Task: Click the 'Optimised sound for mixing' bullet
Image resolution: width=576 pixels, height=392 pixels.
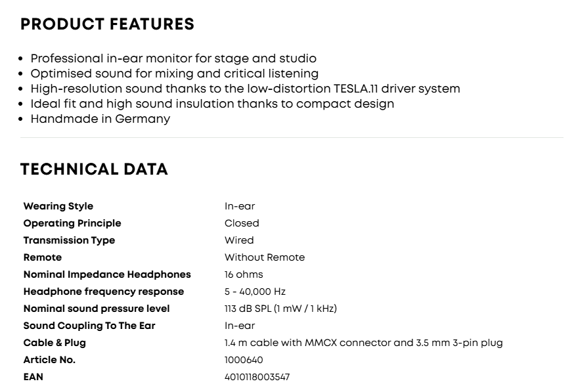Action: pyautogui.click(x=175, y=74)
